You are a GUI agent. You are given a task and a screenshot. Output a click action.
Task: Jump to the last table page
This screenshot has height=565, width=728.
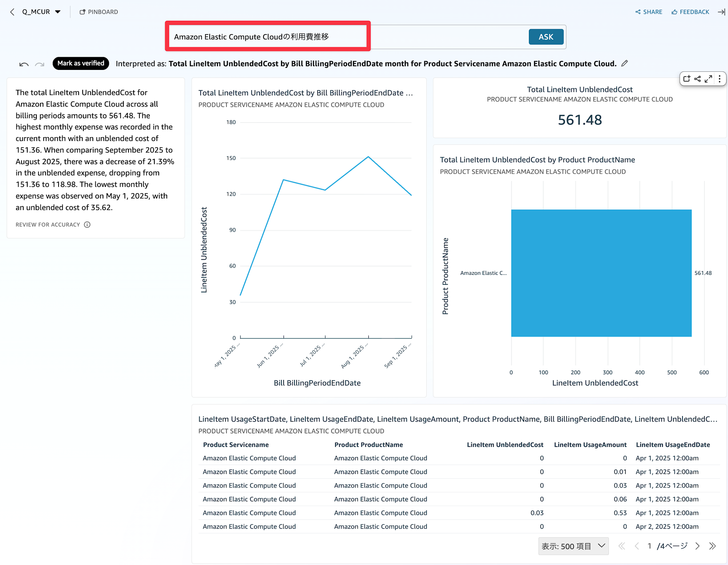point(712,546)
